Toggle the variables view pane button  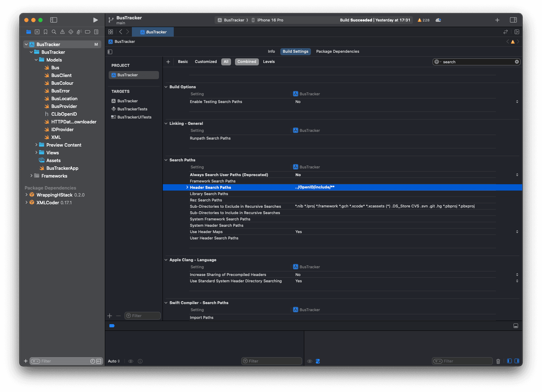pyautogui.click(x=509, y=361)
